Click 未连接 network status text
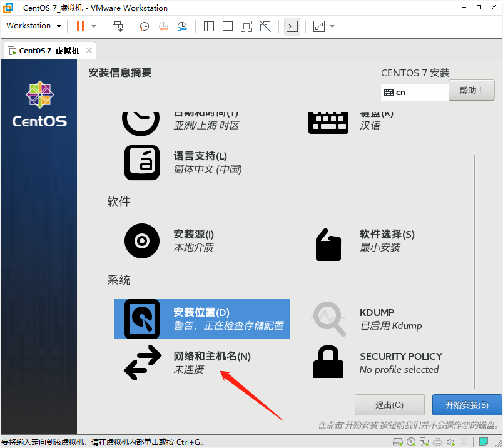This screenshot has width=503, height=448. coord(189,369)
